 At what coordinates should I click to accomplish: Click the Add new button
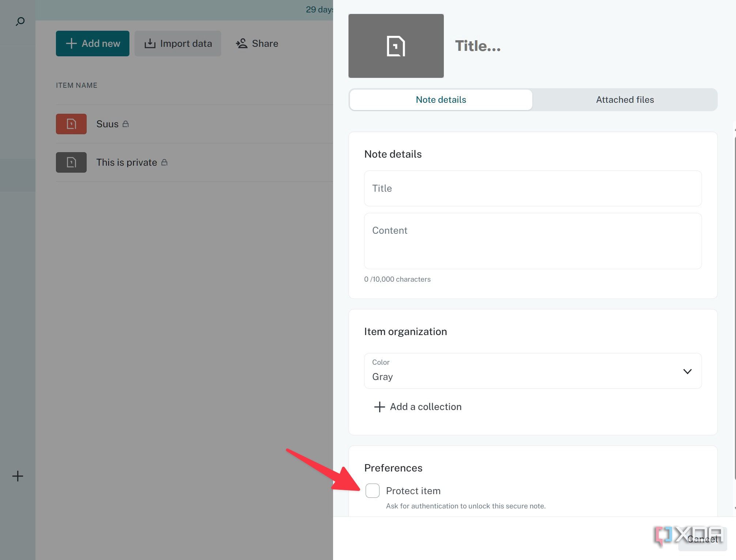tap(92, 43)
